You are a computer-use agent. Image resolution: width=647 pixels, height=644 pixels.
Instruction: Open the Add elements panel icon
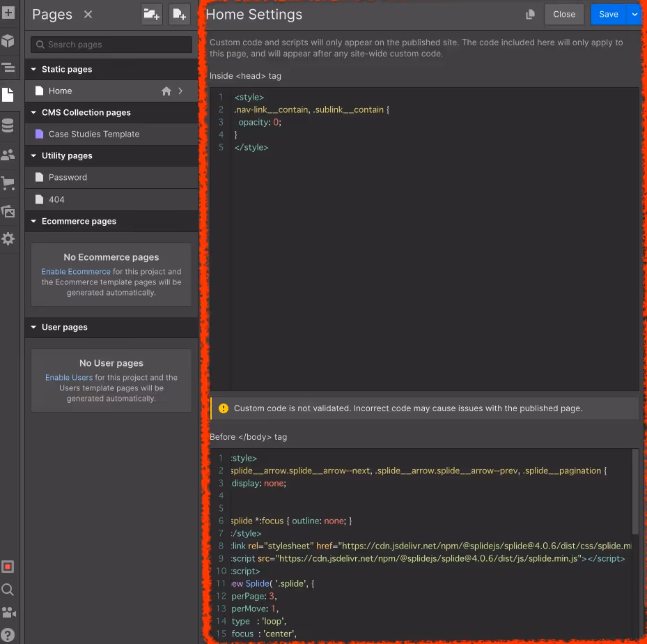tap(8, 13)
